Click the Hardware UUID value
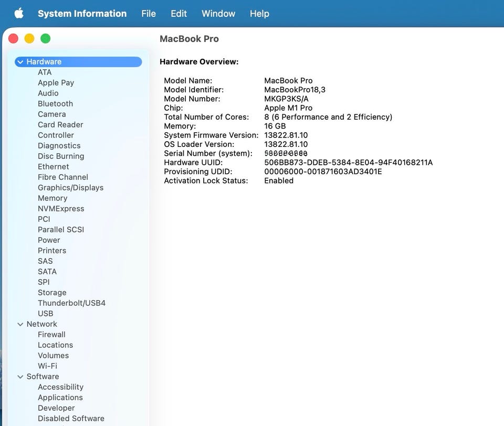The height and width of the screenshot is (426, 504). point(349,163)
